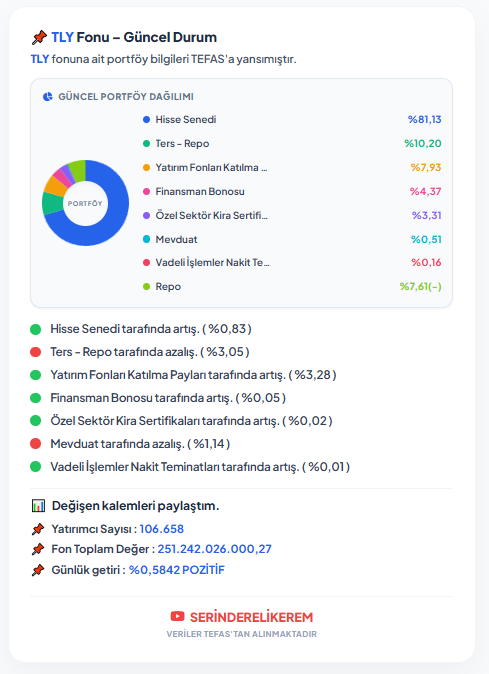Click the Vadeli İşlemler Nakit Te legend label
The width and height of the screenshot is (489, 674).
click(212, 262)
